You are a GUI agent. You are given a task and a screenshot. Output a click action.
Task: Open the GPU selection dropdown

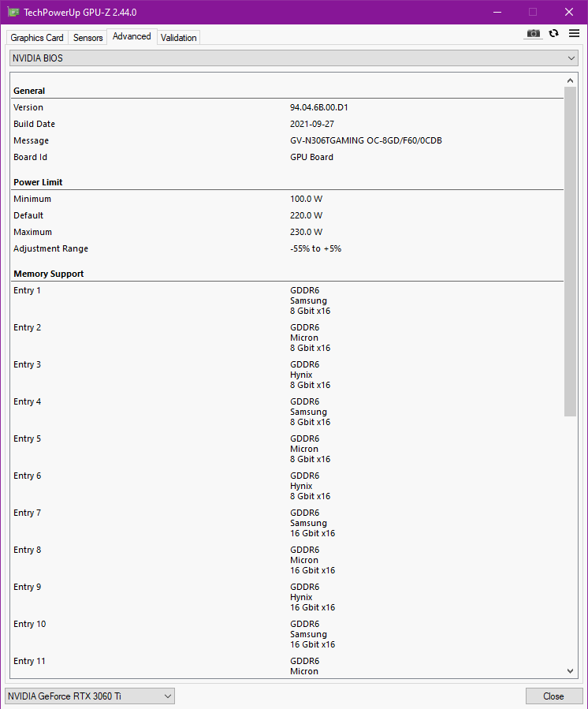(x=90, y=696)
